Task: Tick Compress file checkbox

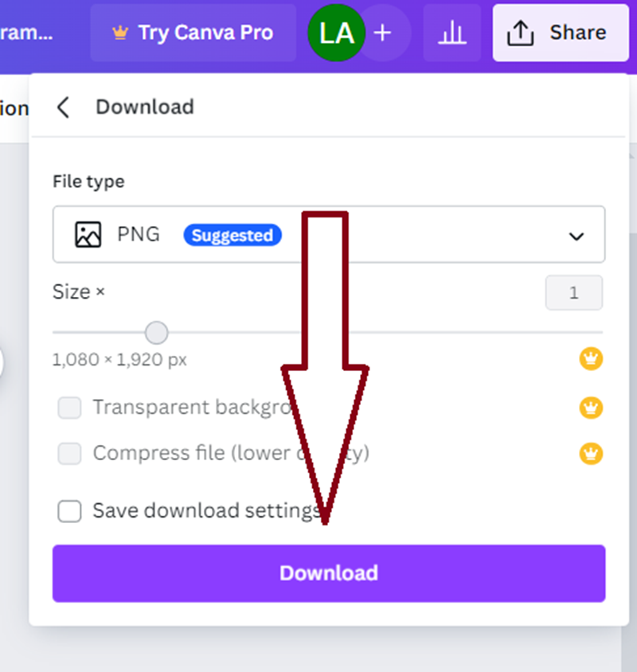Action: (x=70, y=454)
